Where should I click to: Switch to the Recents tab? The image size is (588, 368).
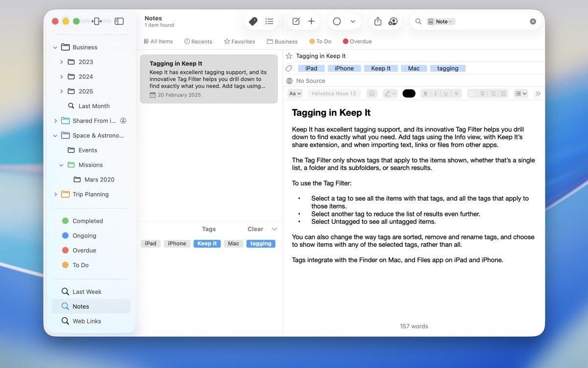198,42
